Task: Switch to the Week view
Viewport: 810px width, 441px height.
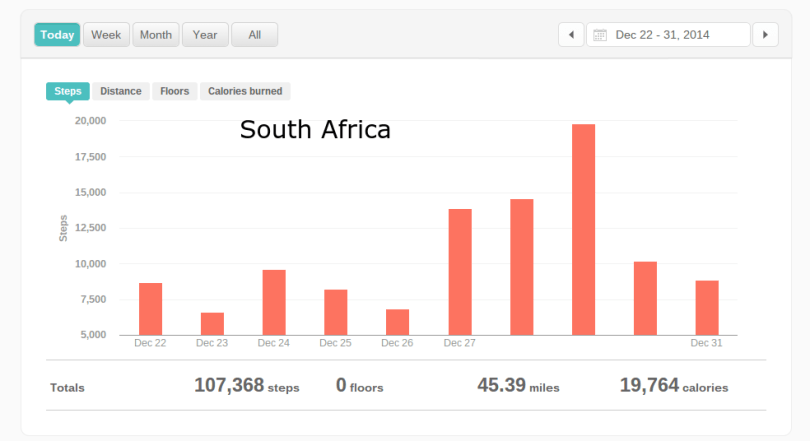Action: tap(106, 35)
